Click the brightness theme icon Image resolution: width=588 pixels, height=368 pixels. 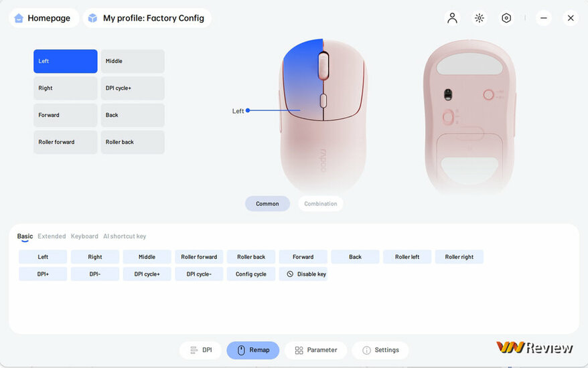480,18
